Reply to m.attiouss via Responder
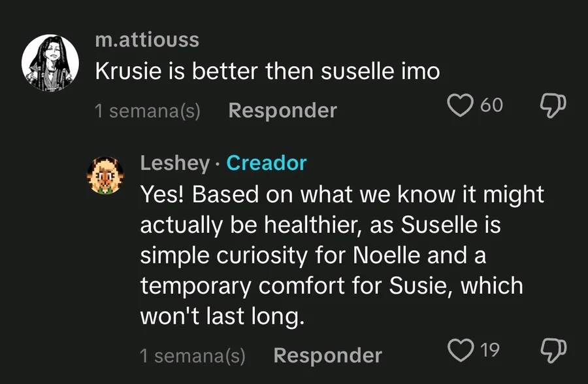This screenshot has width=588, height=384. point(283,111)
